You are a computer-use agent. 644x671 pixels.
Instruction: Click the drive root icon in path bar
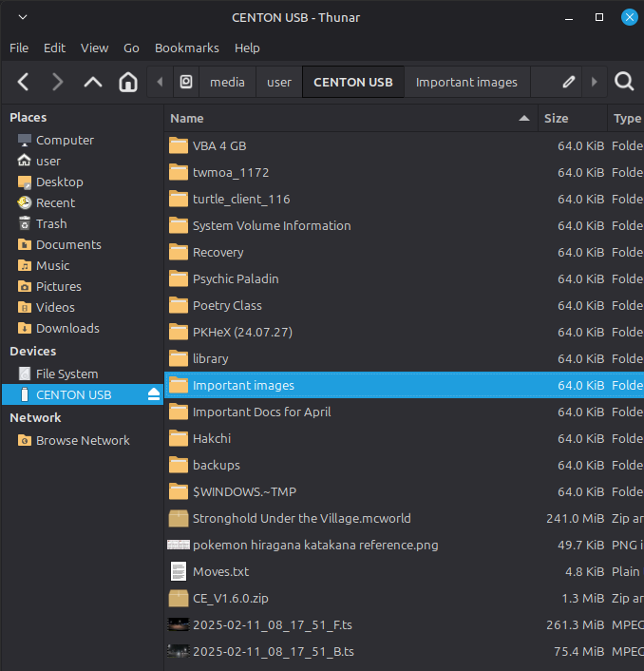[x=186, y=82]
